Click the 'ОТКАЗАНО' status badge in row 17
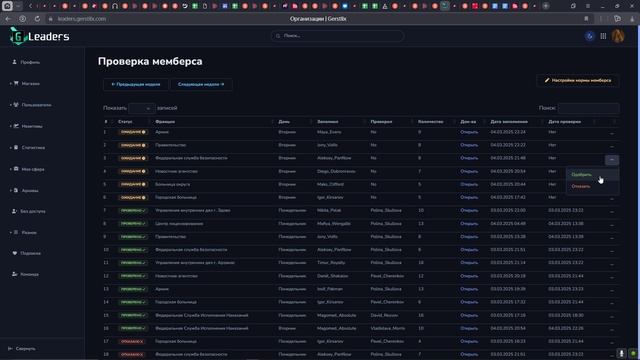Viewport: 640px width, 360px height. point(132,341)
